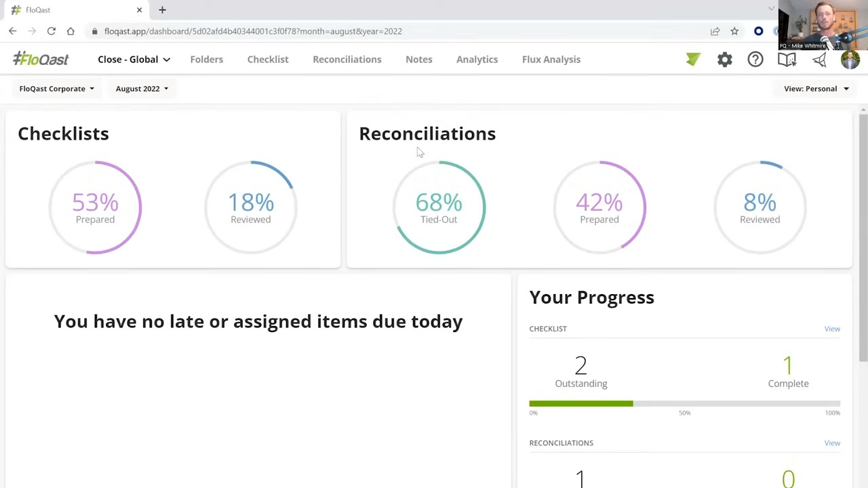The width and height of the screenshot is (868, 488).
Task: Change View: Personal dropdown
Action: click(816, 89)
